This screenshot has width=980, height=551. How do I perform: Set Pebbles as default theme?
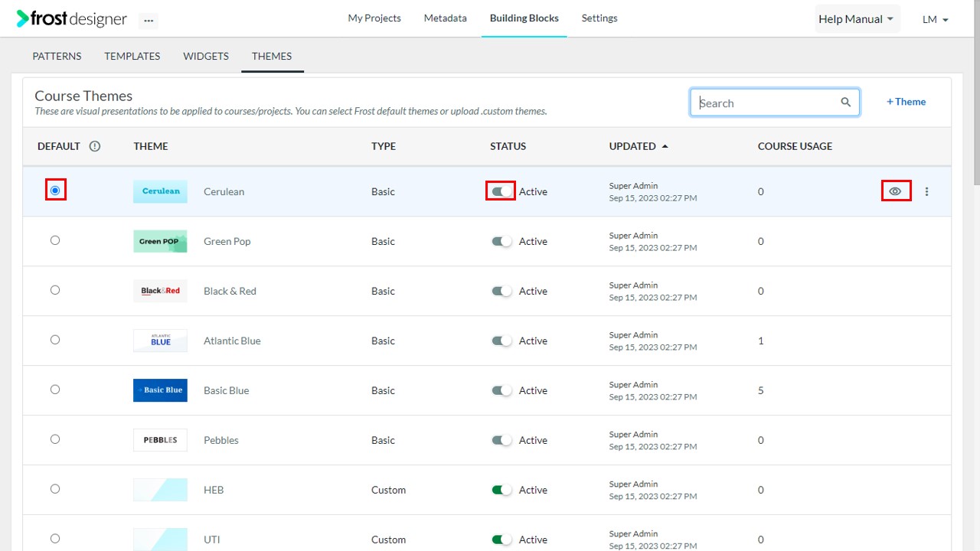click(55, 439)
